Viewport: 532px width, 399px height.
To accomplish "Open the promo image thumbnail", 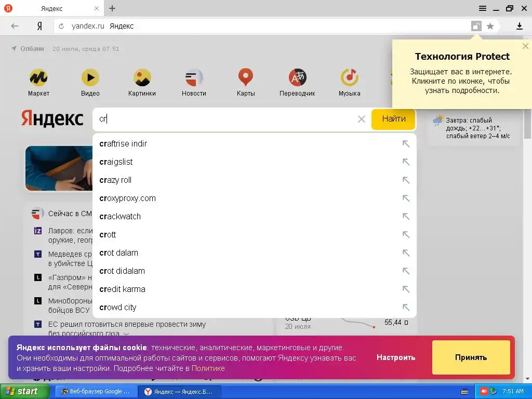I will pyautogui.click(x=59, y=168).
